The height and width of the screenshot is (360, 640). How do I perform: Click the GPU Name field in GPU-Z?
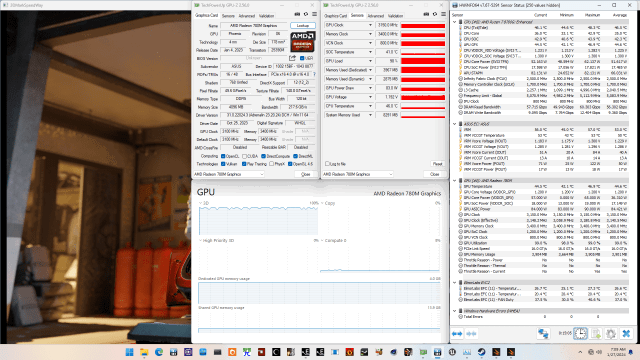click(x=253, y=26)
